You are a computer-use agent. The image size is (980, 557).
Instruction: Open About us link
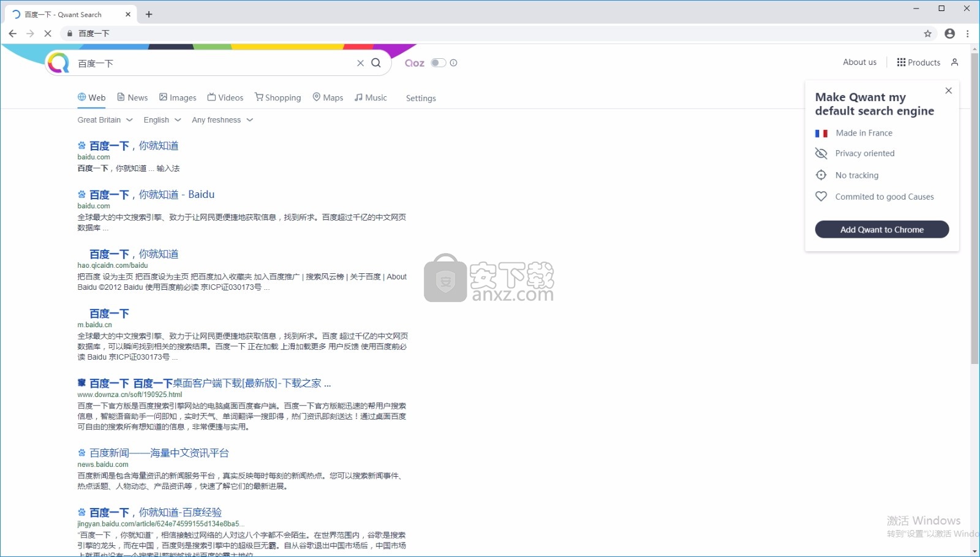pyautogui.click(x=859, y=62)
